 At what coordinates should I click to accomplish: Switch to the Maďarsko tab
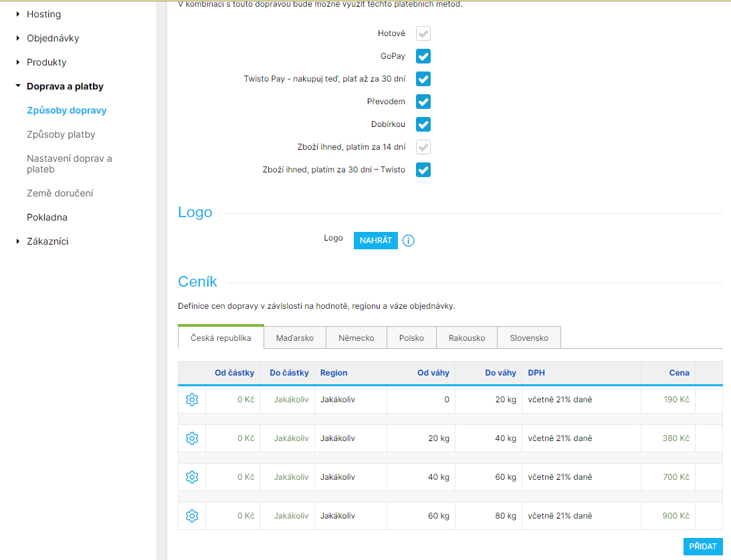click(x=295, y=337)
